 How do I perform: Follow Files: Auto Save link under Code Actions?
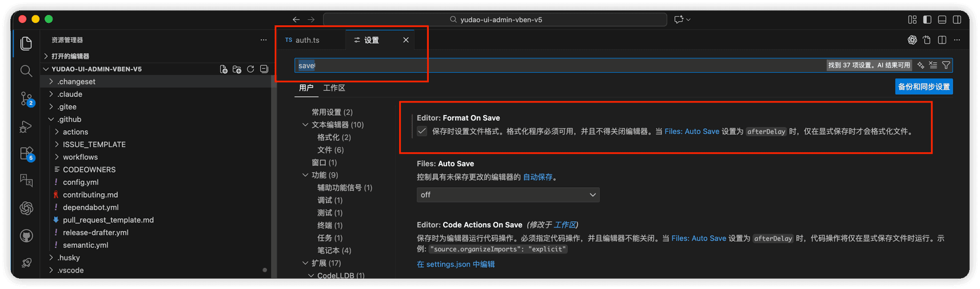tap(699, 239)
